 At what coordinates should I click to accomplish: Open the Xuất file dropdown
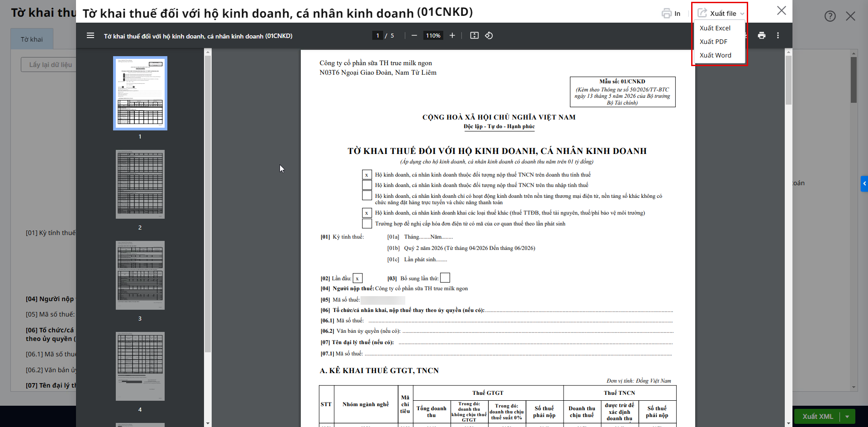tap(720, 13)
